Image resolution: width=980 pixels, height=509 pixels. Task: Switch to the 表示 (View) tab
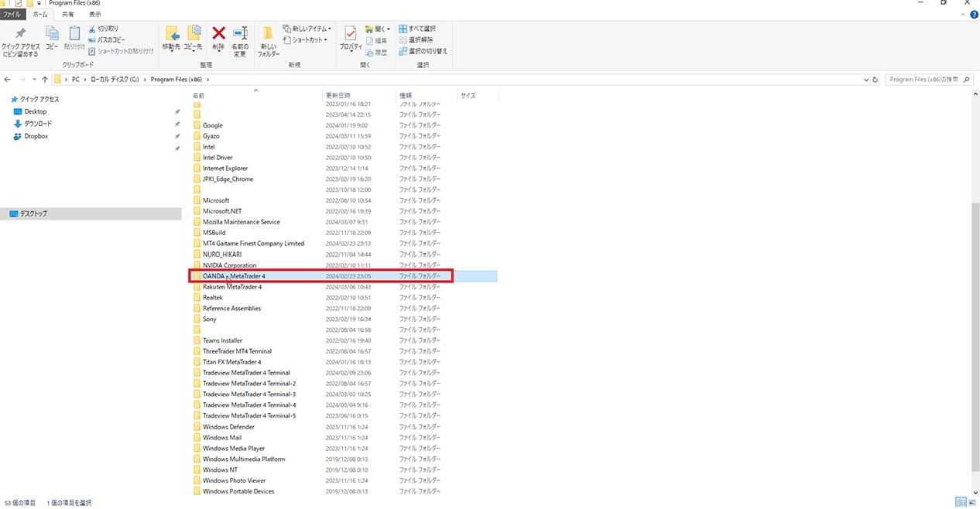[x=94, y=14]
